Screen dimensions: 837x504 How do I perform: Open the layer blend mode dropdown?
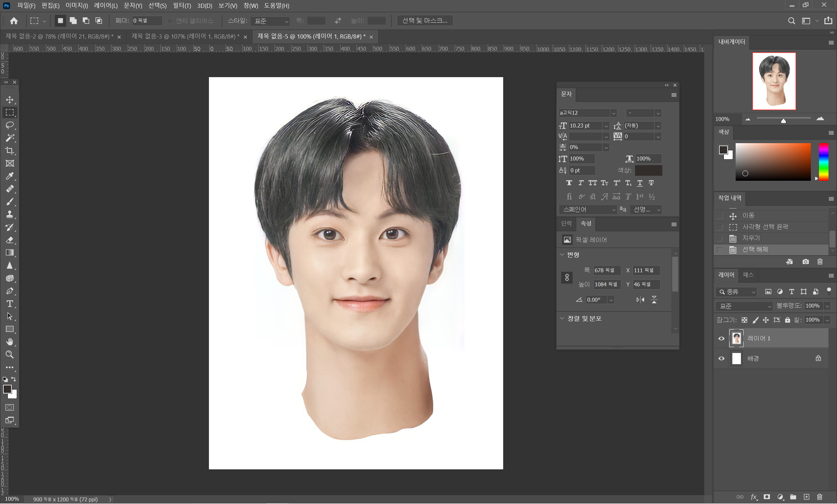pyautogui.click(x=744, y=306)
